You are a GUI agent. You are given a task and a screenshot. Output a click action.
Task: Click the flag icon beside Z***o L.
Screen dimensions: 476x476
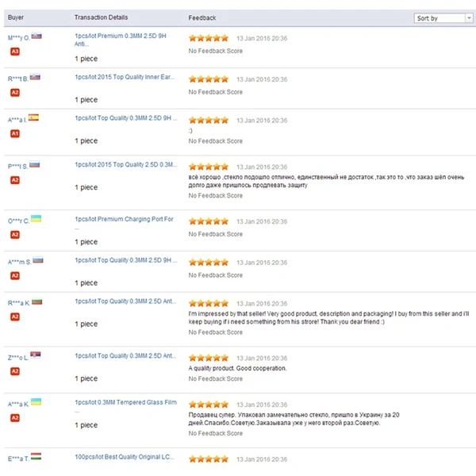(36, 356)
